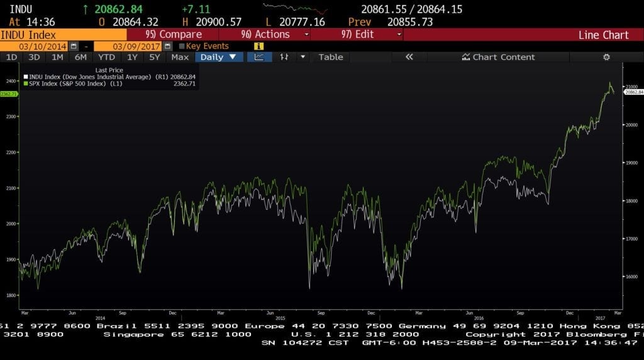
Task: Select the 3D range tab
Action: tap(34, 57)
